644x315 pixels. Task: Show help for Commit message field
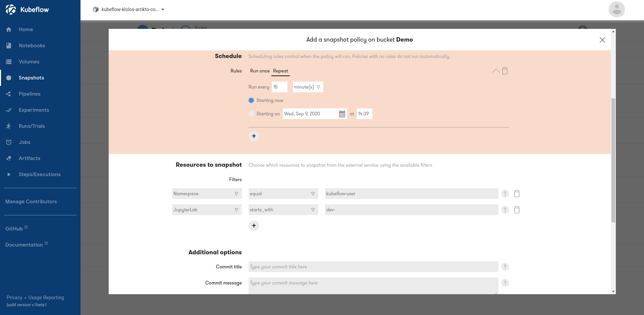[505, 283]
